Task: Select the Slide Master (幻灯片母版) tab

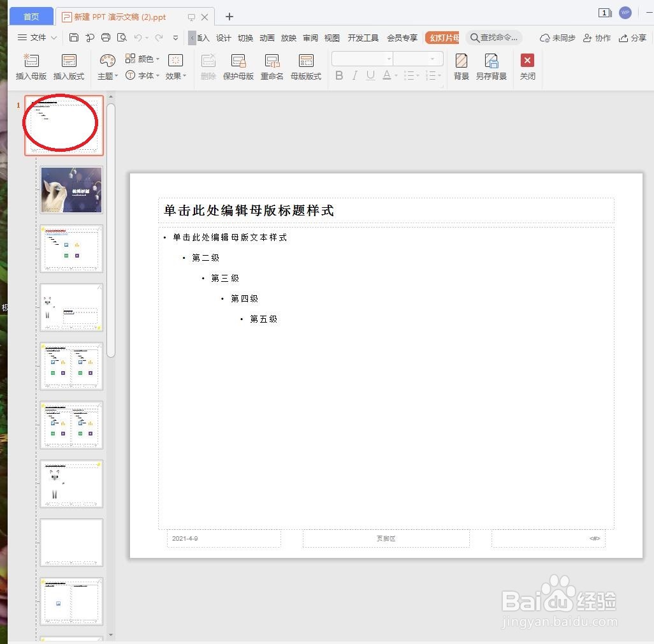Action: coord(442,38)
